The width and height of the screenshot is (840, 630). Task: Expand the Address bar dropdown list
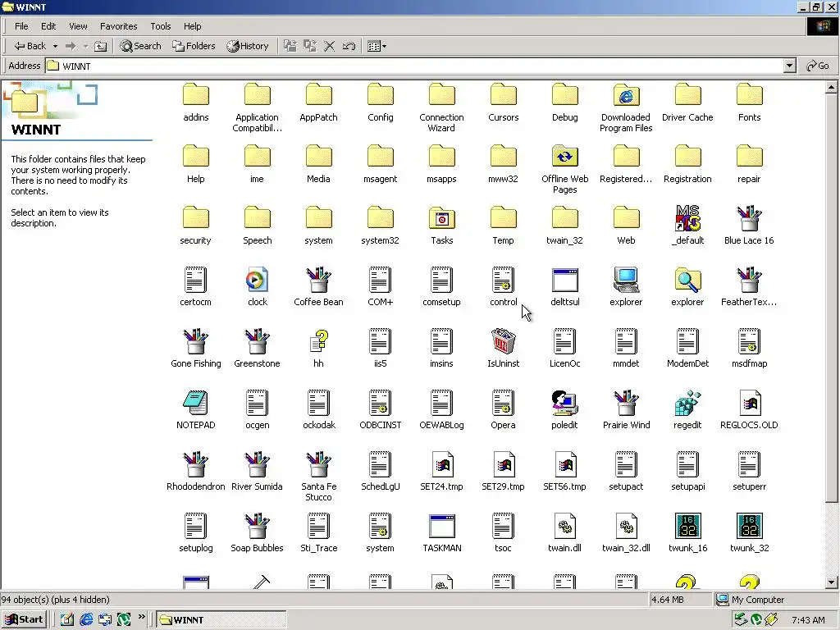click(x=789, y=66)
